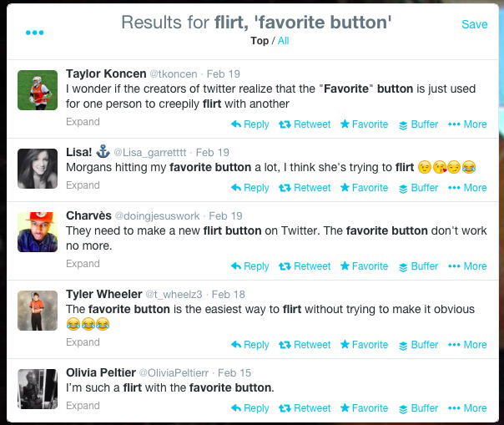Select the Top results tab
This screenshot has height=425, width=504.
(x=260, y=41)
